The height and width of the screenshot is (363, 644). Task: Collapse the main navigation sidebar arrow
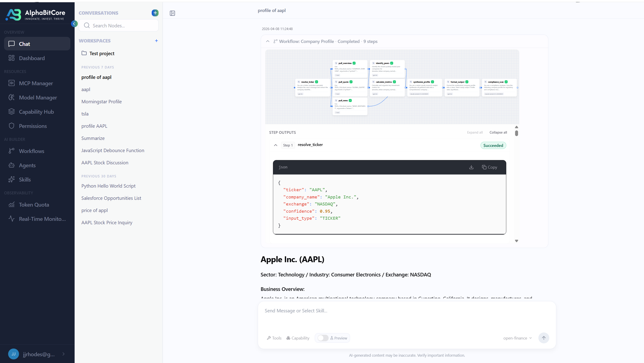point(74,24)
